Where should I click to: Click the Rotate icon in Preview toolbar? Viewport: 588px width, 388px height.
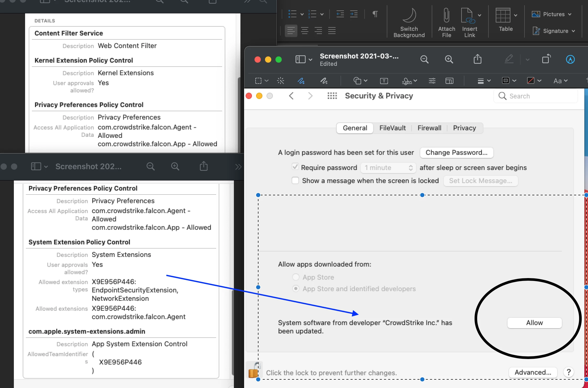click(546, 59)
